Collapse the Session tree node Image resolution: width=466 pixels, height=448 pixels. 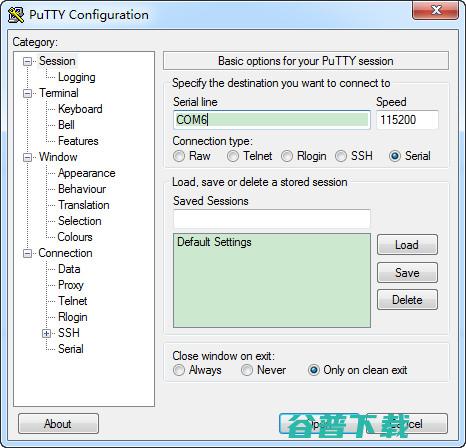coord(27,61)
